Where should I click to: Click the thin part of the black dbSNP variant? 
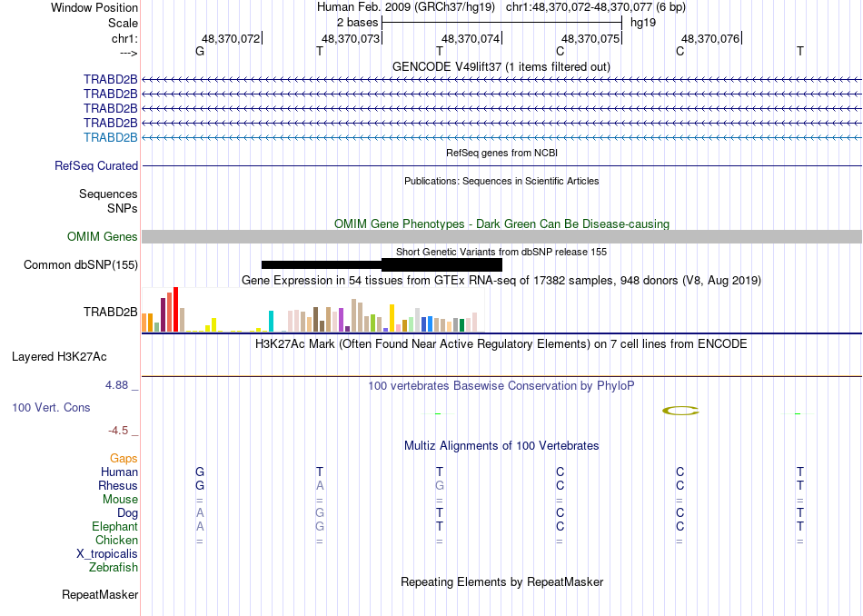click(322, 264)
